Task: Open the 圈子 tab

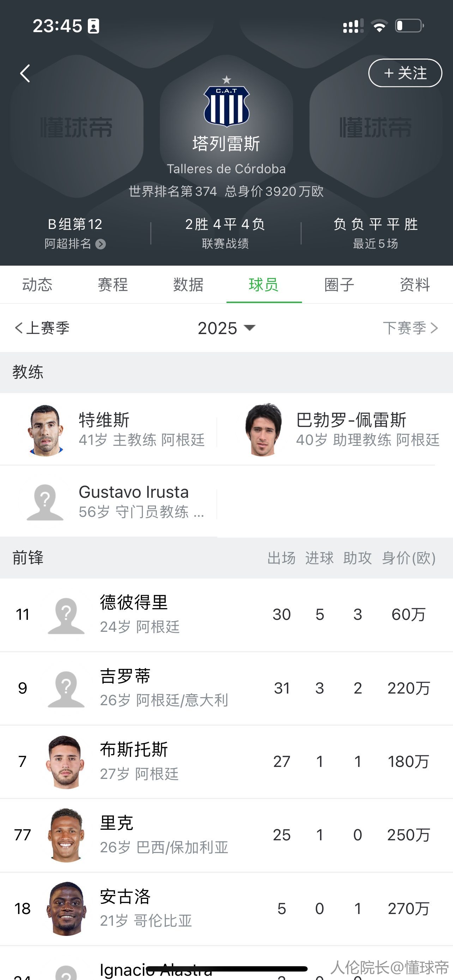Action: [339, 285]
